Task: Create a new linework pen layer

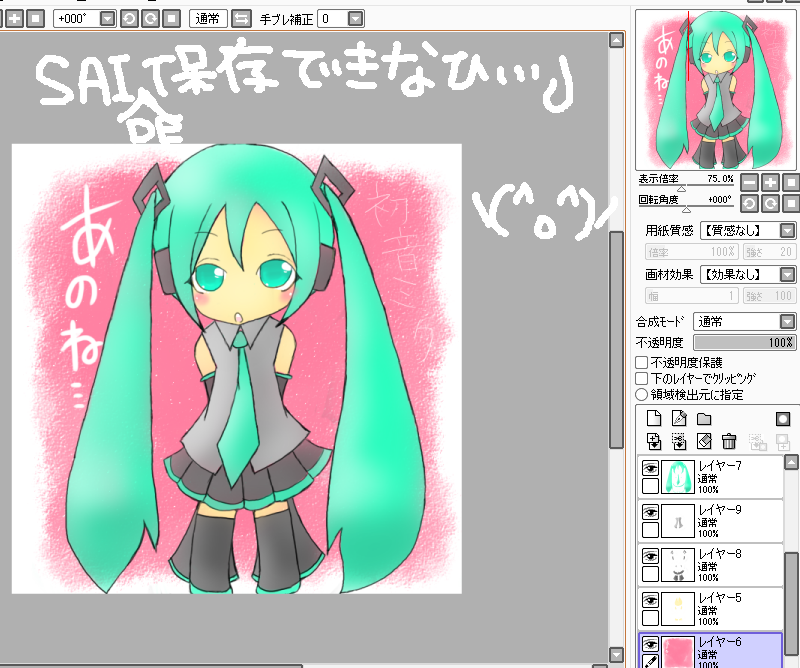Action: (x=679, y=418)
